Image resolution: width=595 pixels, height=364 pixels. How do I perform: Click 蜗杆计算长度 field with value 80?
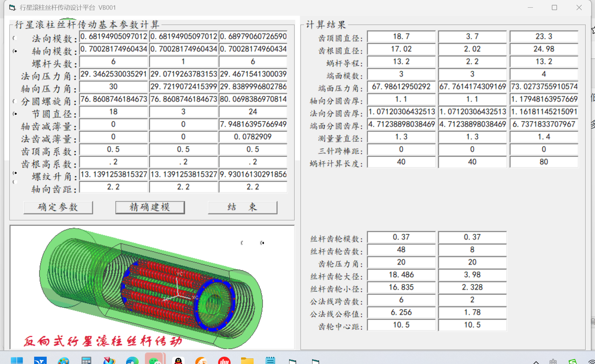[x=544, y=162]
